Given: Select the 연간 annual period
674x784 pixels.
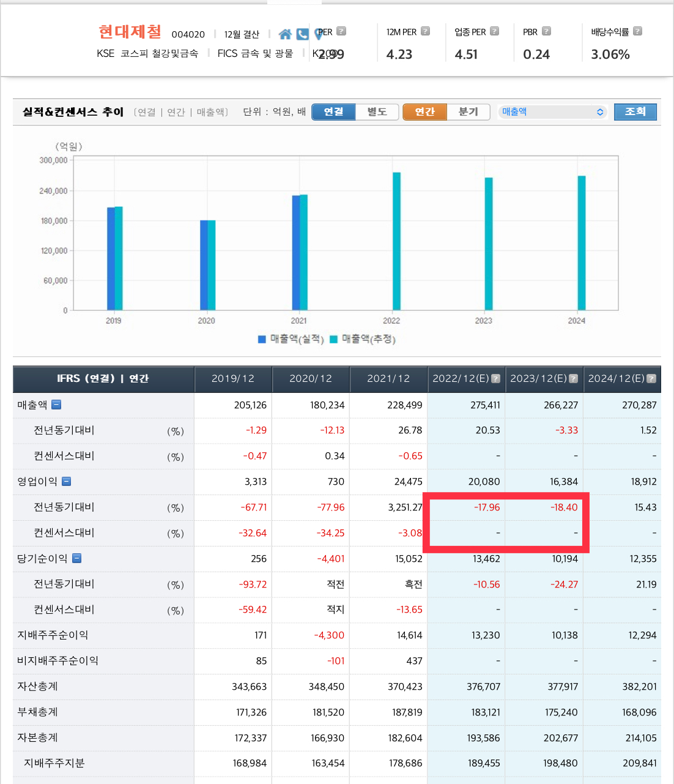Looking at the screenshot, I should pos(424,112).
